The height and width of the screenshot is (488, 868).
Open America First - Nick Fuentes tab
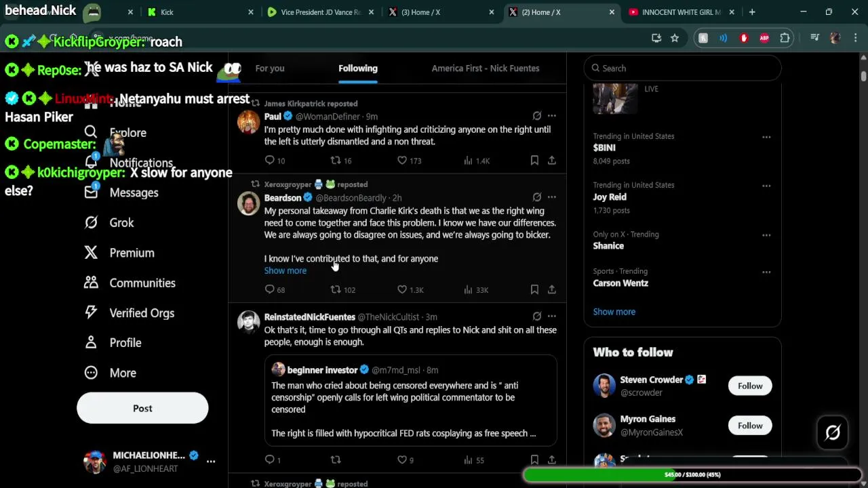[486, 68]
